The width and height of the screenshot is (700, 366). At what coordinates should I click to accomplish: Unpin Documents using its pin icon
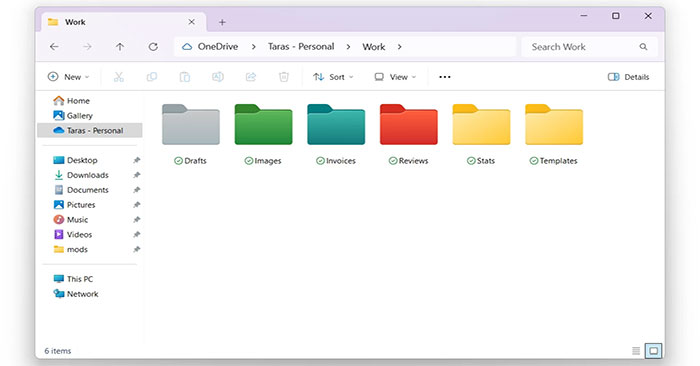tap(137, 190)
